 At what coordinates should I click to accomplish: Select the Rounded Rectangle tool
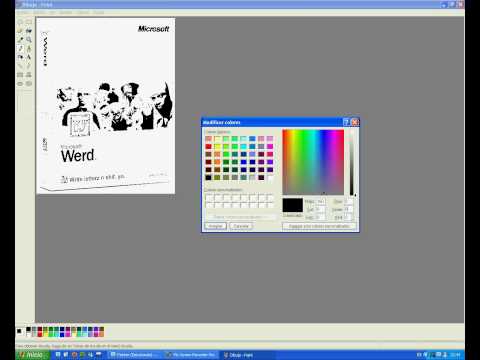29,83
